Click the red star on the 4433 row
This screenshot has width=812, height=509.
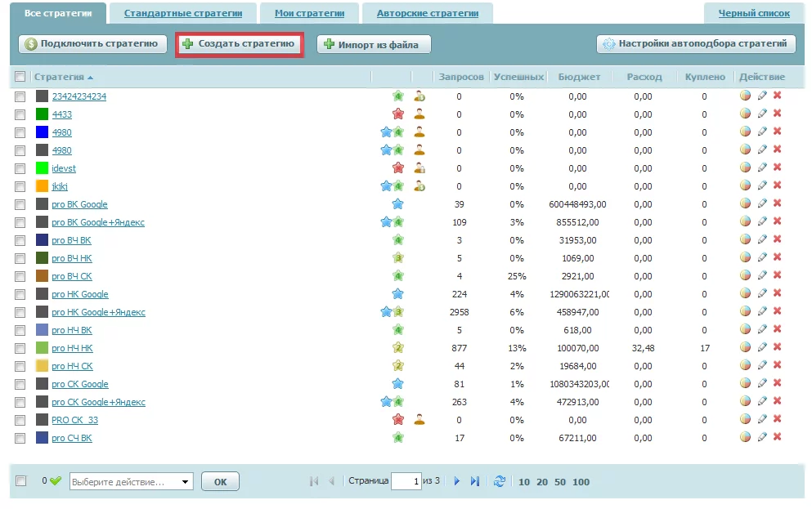[x=397, y=114]
